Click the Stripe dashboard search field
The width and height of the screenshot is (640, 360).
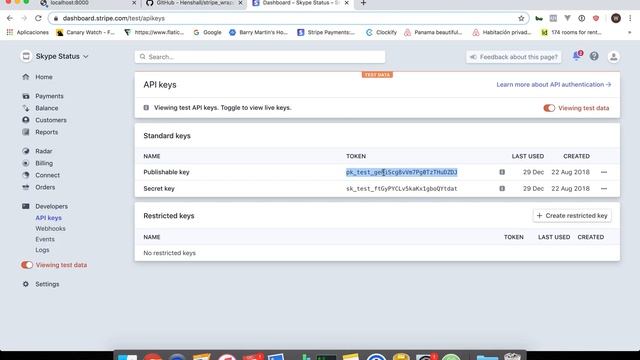(260, 57)
